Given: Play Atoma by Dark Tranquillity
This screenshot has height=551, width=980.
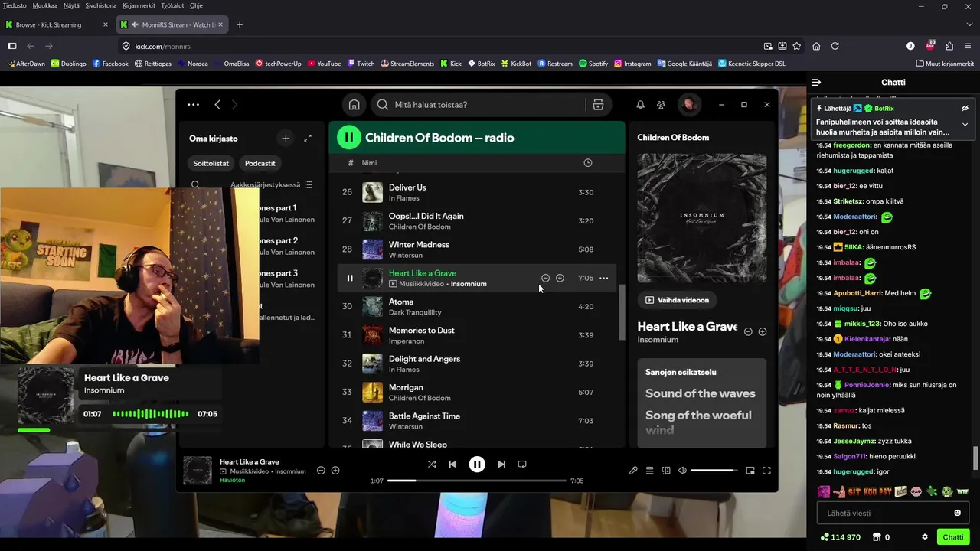Looking at the screenshot, I should pyautogui.click(x=477, y=306).
